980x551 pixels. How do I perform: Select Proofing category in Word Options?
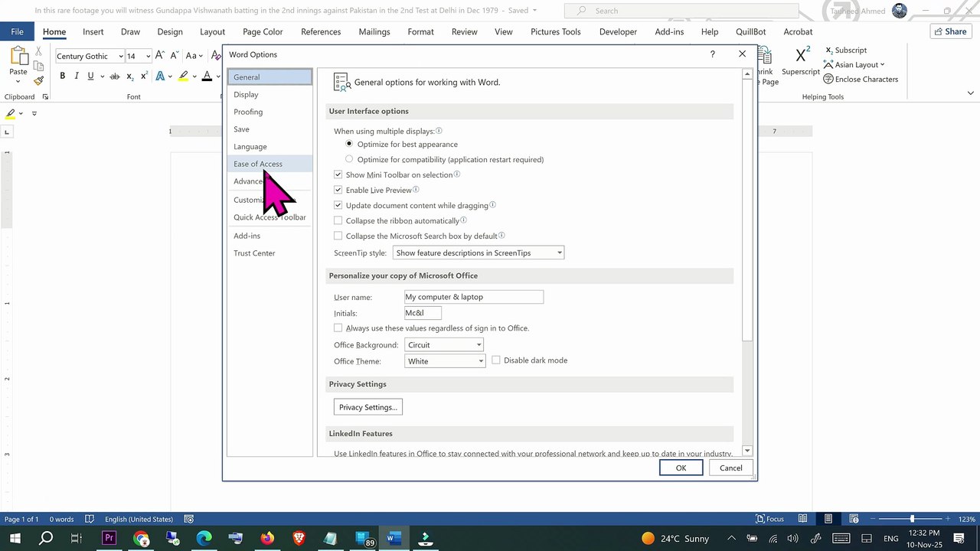(x=269, y=112)
